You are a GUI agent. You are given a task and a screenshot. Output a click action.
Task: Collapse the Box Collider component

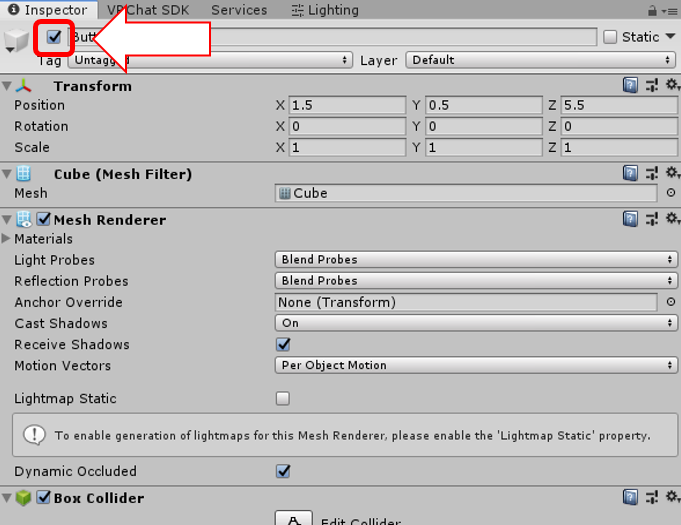pos(7,498)
